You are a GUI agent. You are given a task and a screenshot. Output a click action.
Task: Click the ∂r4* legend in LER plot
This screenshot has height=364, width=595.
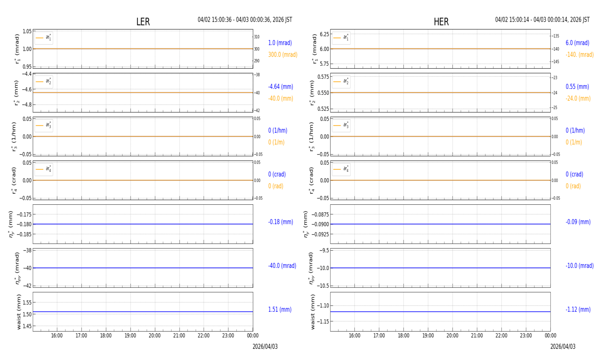coord(44,169)
